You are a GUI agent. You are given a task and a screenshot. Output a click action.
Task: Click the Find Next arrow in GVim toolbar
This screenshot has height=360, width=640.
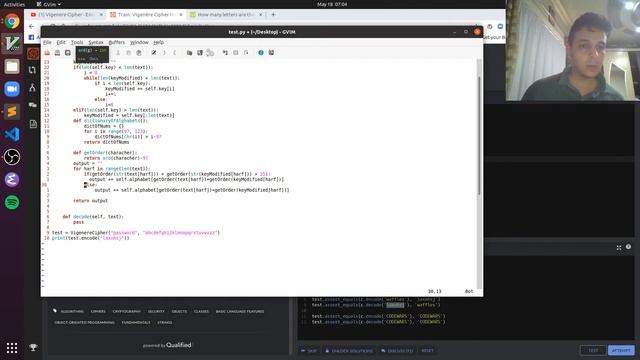pyautogui.click(x=164, y=53)
